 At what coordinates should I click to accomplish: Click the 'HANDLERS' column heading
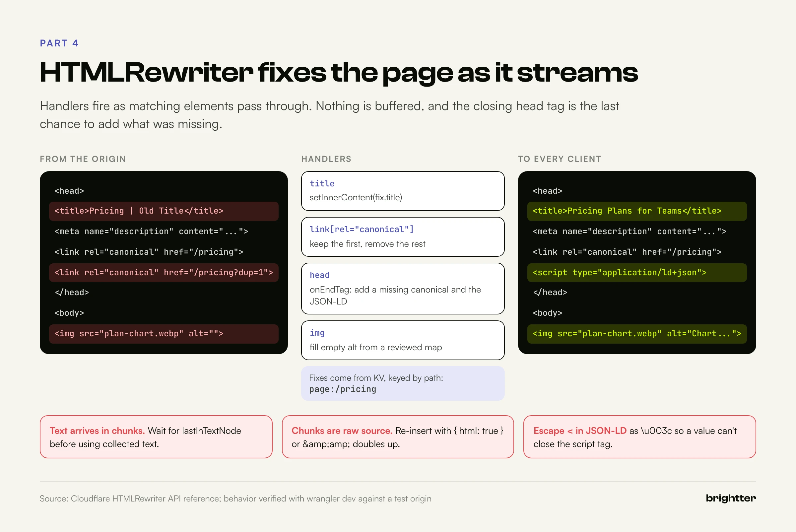point(326,159)
